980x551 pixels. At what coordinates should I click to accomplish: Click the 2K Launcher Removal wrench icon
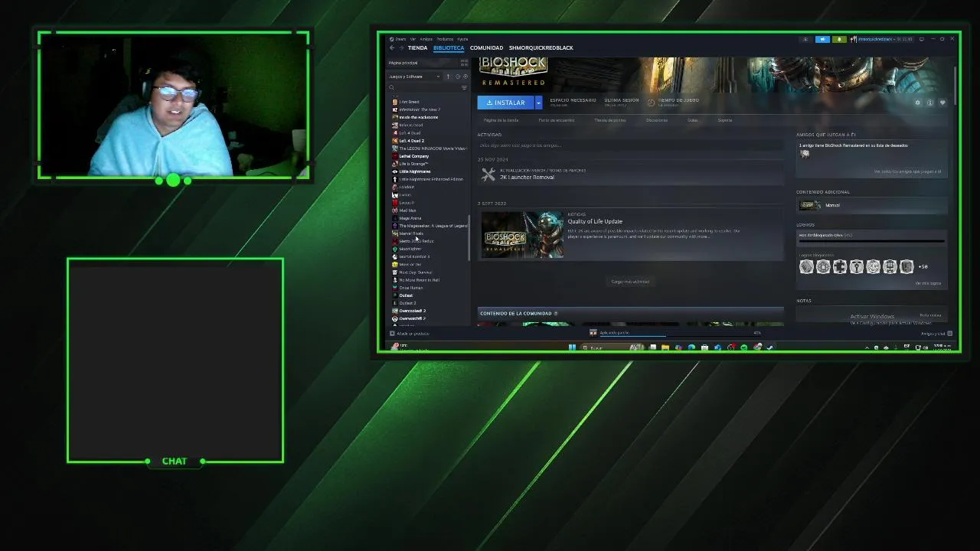pos(488,175)
